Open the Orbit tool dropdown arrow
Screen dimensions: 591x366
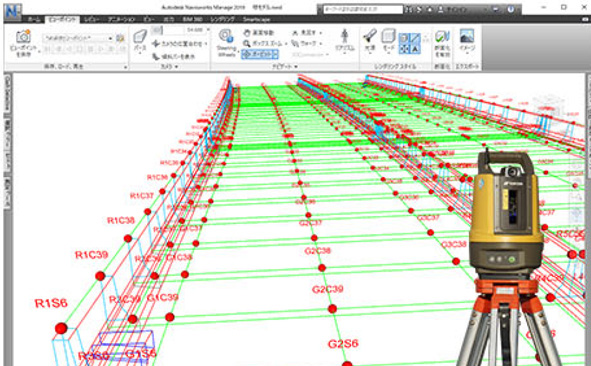[x=275, y=55]
